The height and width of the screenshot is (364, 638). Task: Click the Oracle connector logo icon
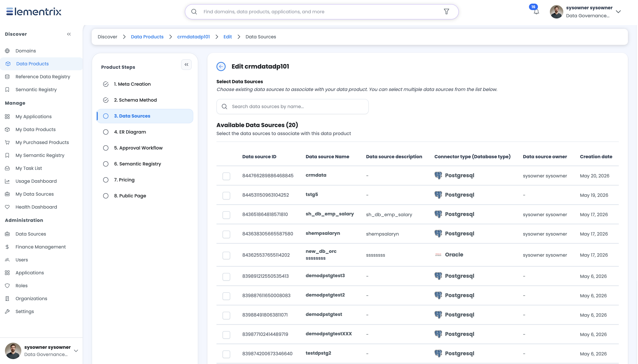click(438, 255)
